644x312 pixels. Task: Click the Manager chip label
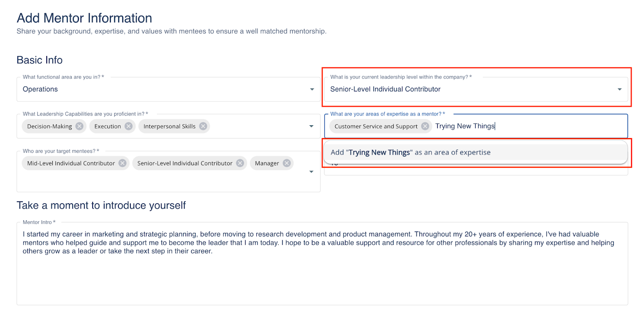[267, 163]
